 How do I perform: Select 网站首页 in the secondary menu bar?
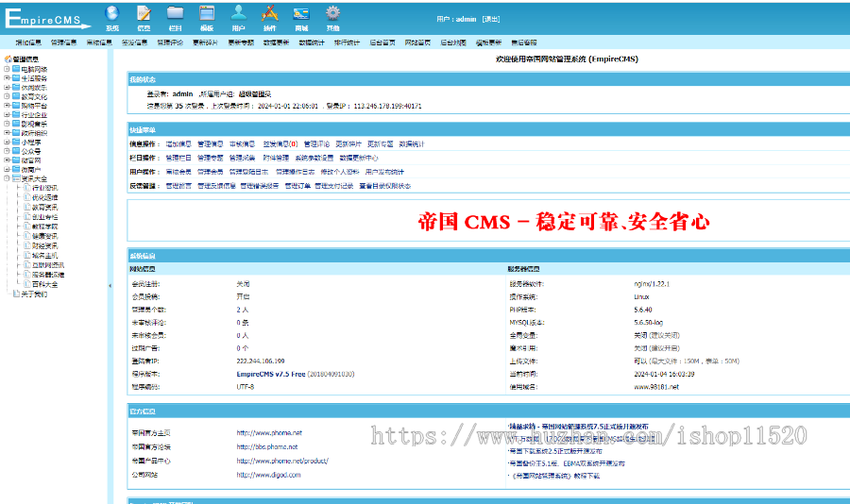click(417, 42)
